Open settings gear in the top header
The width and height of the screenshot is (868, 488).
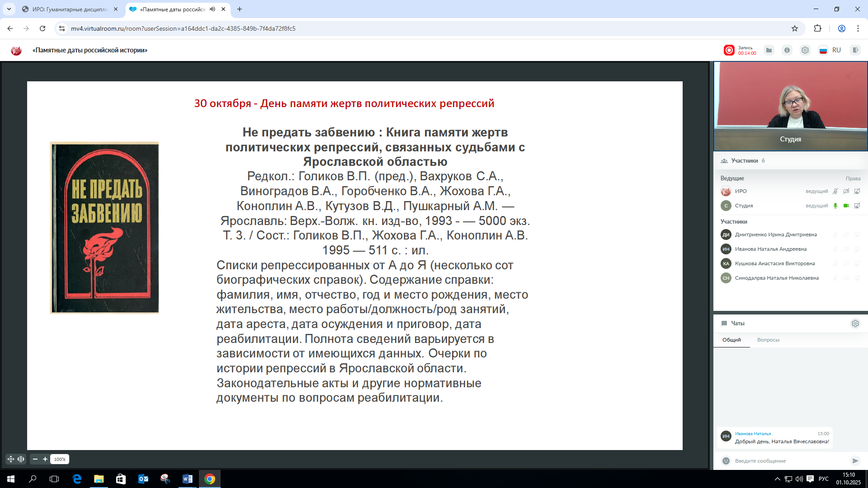pyautogui.click(x=805, y=50)
